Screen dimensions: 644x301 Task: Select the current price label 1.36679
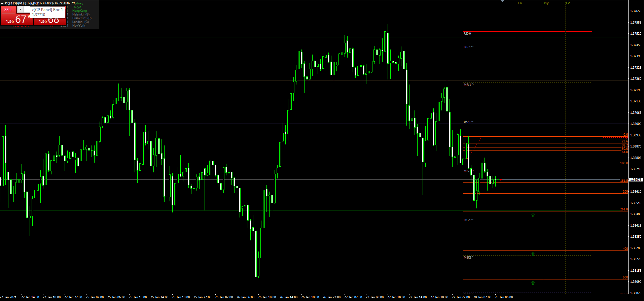(635, 180)
